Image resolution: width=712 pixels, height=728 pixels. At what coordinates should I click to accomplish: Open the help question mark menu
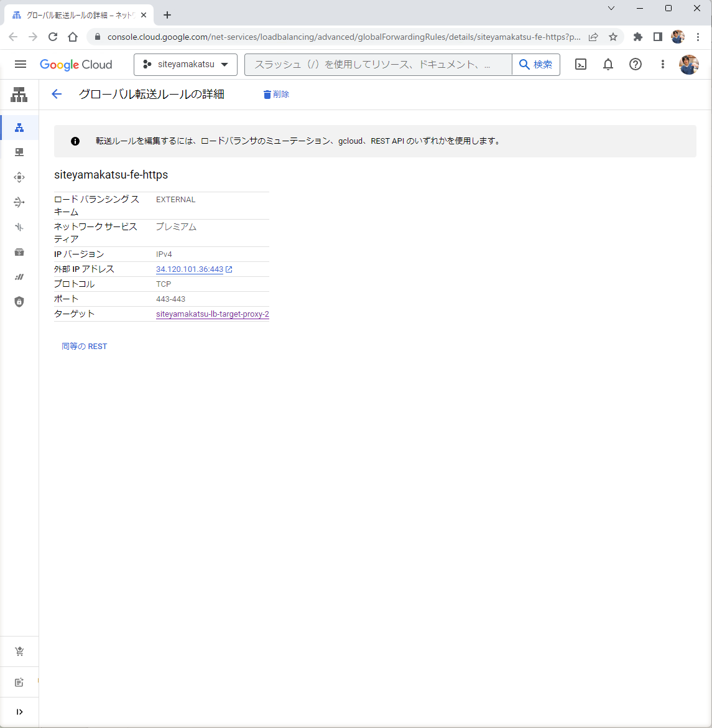click(x=635, y=64)
